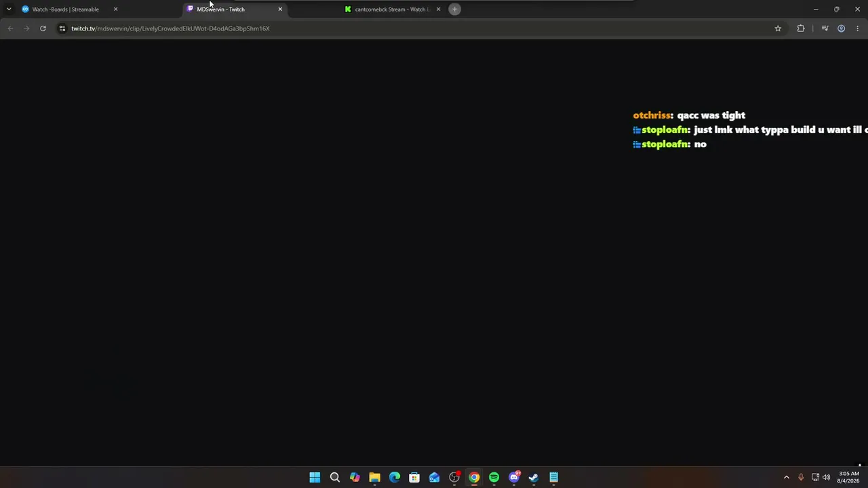Open a new browser tab

(455, 9)
